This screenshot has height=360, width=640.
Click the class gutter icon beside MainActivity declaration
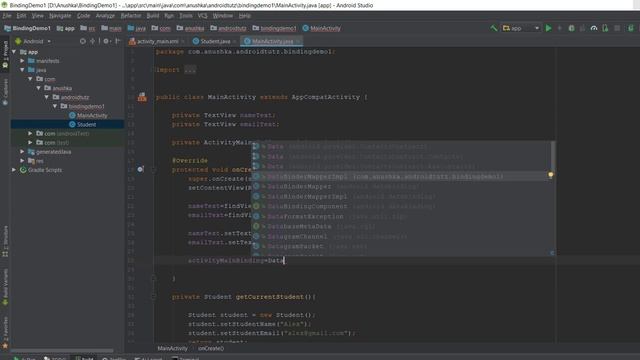142,97
